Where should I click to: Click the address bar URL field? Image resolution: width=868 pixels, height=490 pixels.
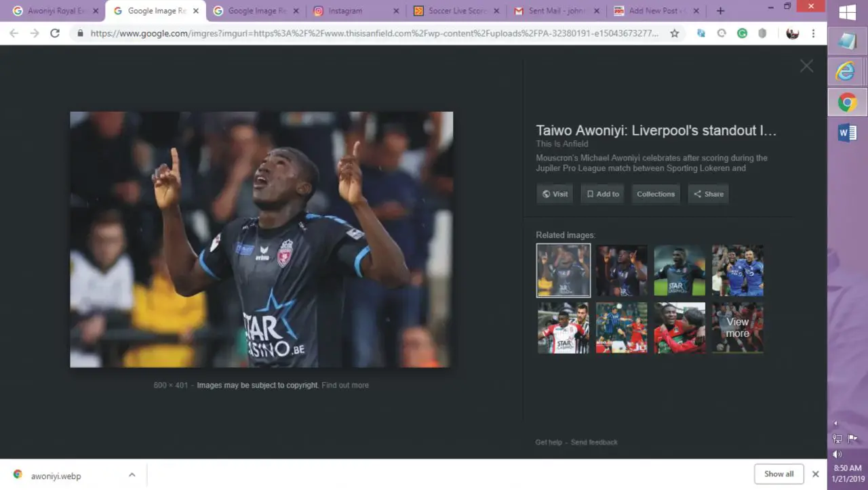pos(373,33)
